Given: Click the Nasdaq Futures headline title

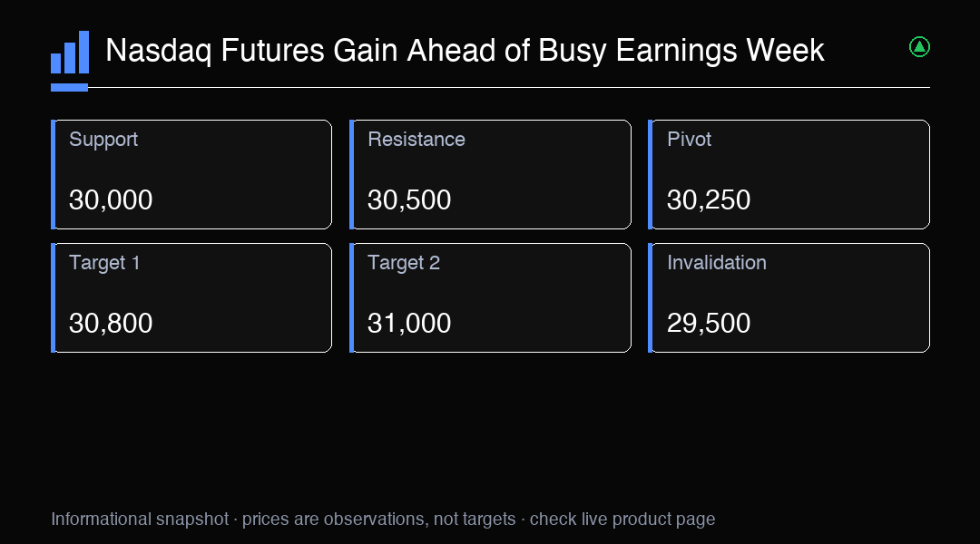Looking at the screenshot, I should click(465, 51).
